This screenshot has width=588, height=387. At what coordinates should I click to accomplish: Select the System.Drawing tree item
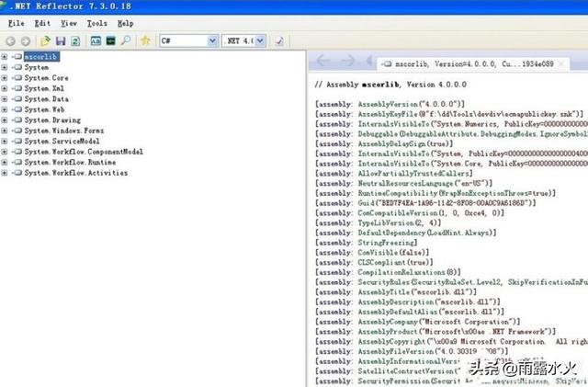52,120
